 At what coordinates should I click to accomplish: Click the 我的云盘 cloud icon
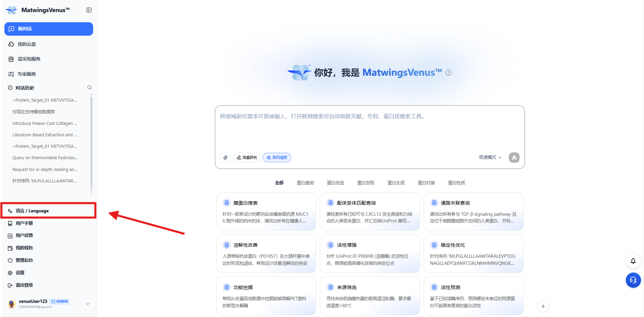point(11,44)
